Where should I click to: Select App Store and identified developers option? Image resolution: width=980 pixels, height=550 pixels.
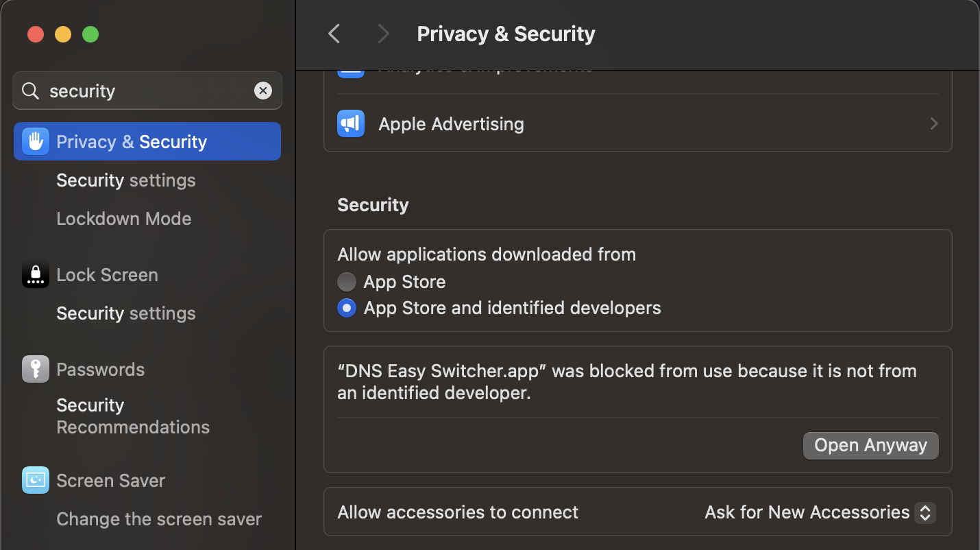pyautogui.click(x=347, y=309)
